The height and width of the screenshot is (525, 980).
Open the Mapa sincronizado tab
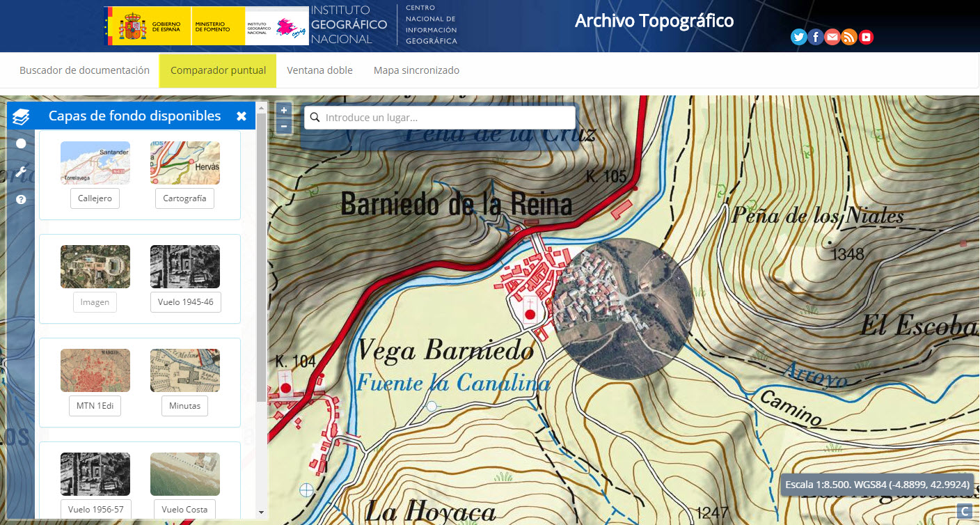(416, 70)
